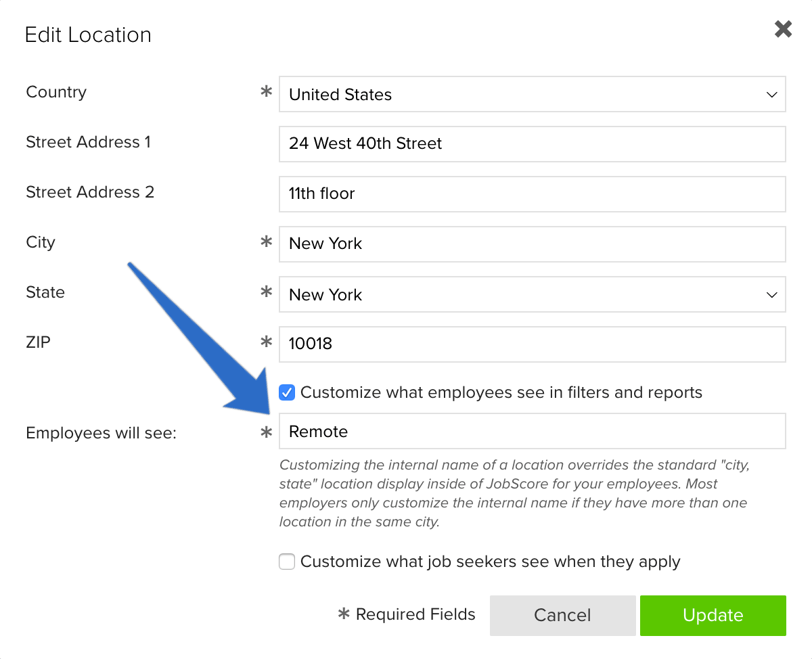Uncheck Customize what employees see in filters
This screenshot has width=812, height=659.
point(287,392)
